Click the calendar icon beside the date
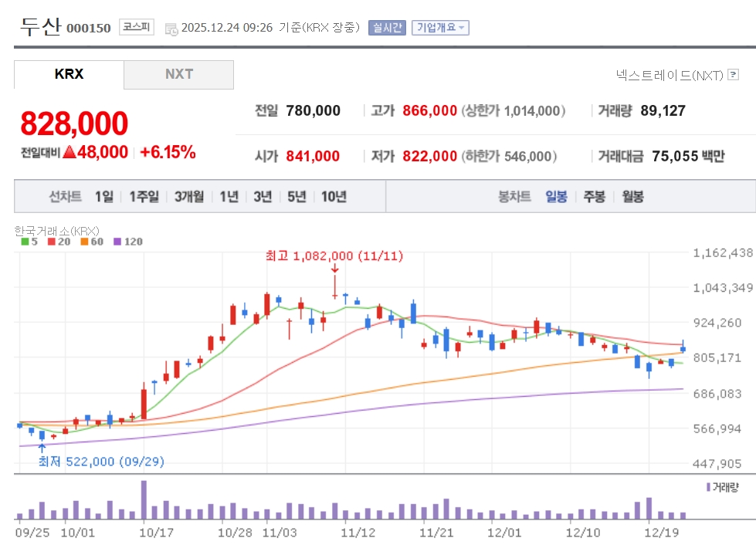756x555 pixels. tap(171, 29)
